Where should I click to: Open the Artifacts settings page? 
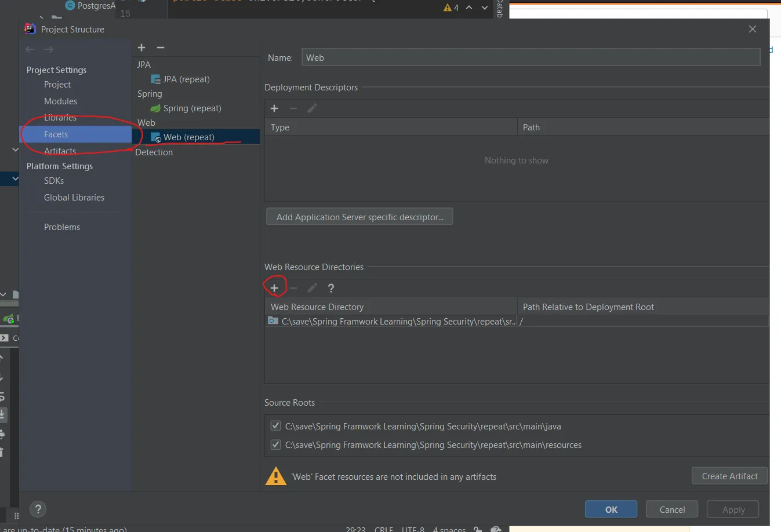(x=60, y=151)
